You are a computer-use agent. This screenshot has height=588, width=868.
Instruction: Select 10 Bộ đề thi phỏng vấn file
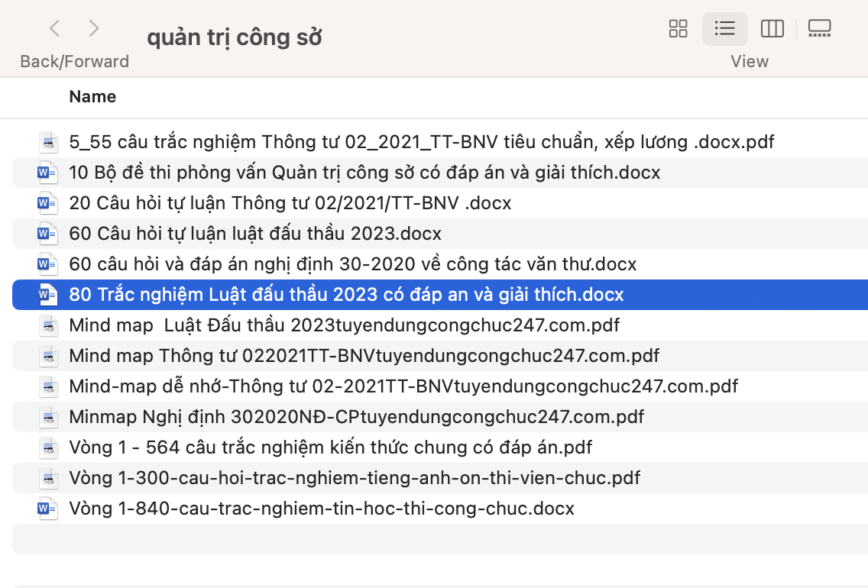pyautogui.click(x=364, y=173)
